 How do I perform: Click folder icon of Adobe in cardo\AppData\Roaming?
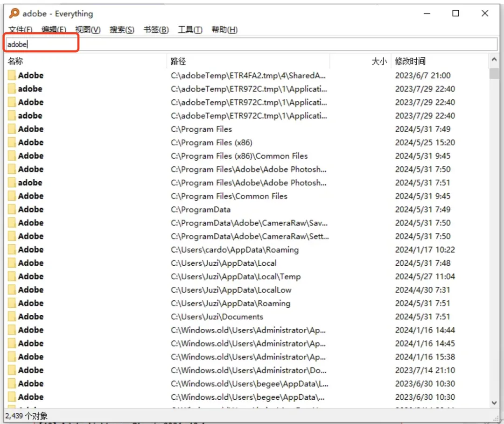tap(12, 250)
